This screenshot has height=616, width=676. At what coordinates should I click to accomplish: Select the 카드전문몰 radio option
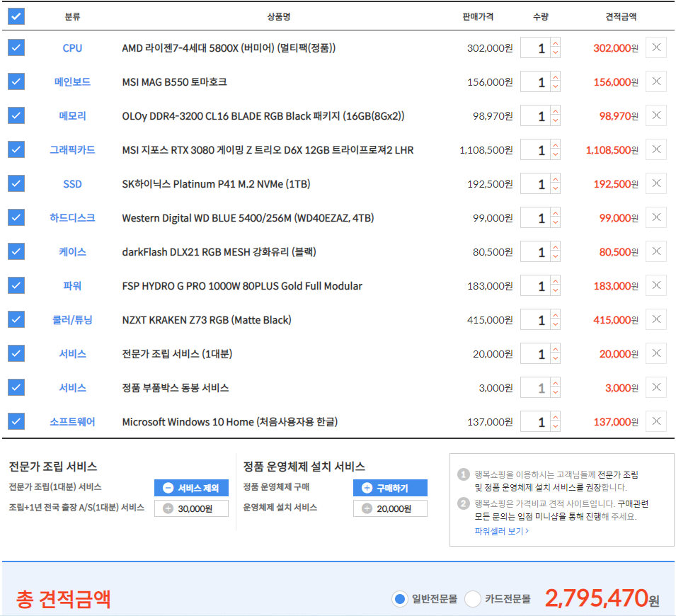[473, 599]
